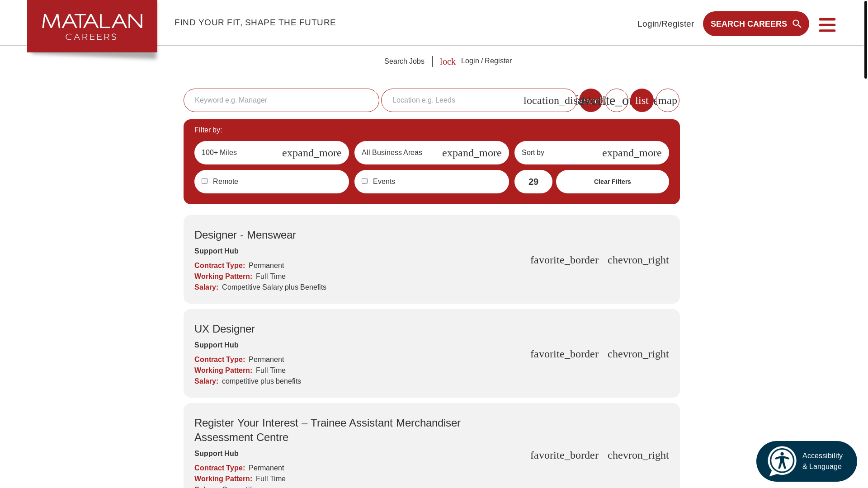Click the Keyword input field
The height and width of the screenshot is (488, 868).
tap(281, 100)
